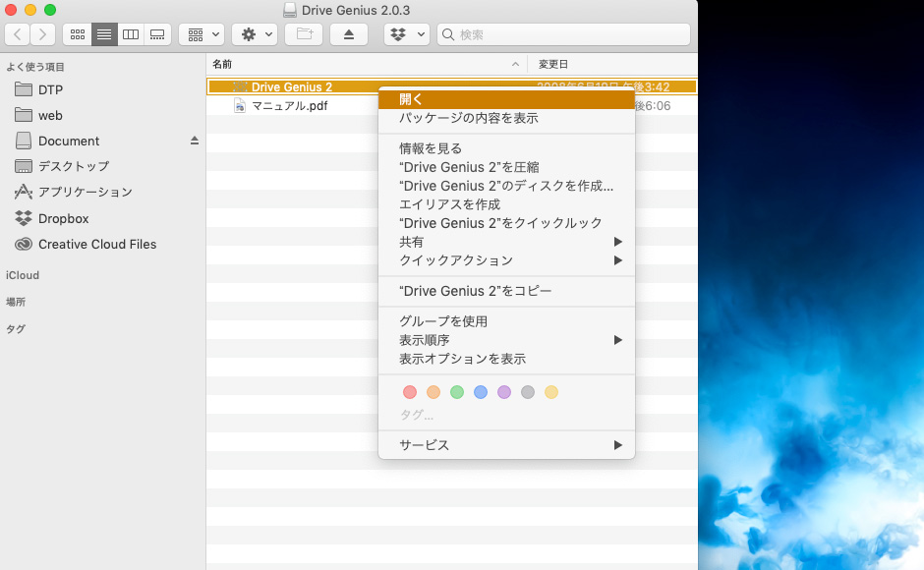The width and height of the screenshot is (924, 570).
Task: Click the disk proxy icon in title bar
Action: point(289,10)
